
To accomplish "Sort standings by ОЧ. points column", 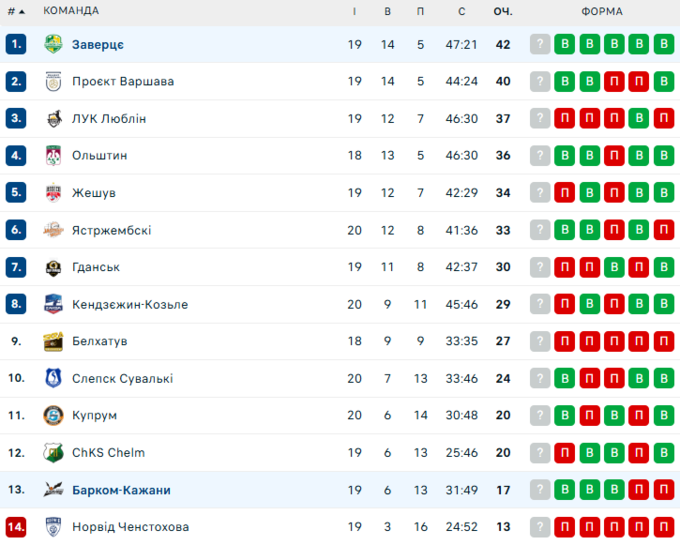I will [502, 11].
